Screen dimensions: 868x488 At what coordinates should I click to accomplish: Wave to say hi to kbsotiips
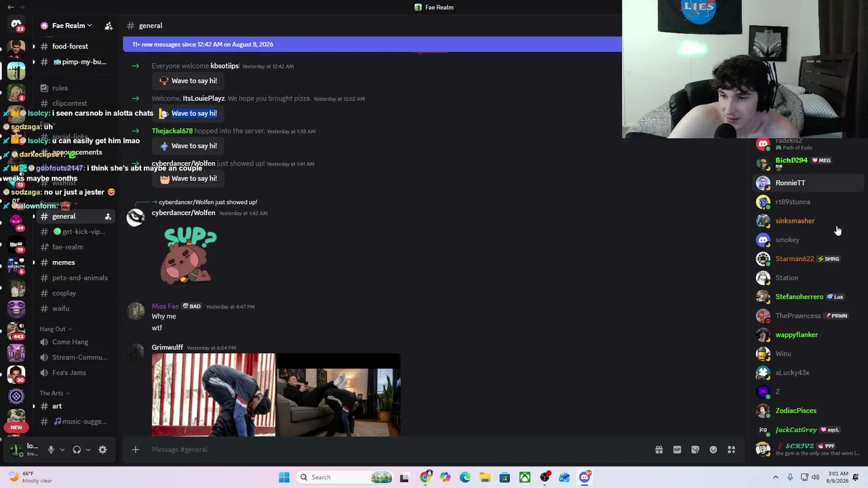pyautogui.click(x=188, y=81)
